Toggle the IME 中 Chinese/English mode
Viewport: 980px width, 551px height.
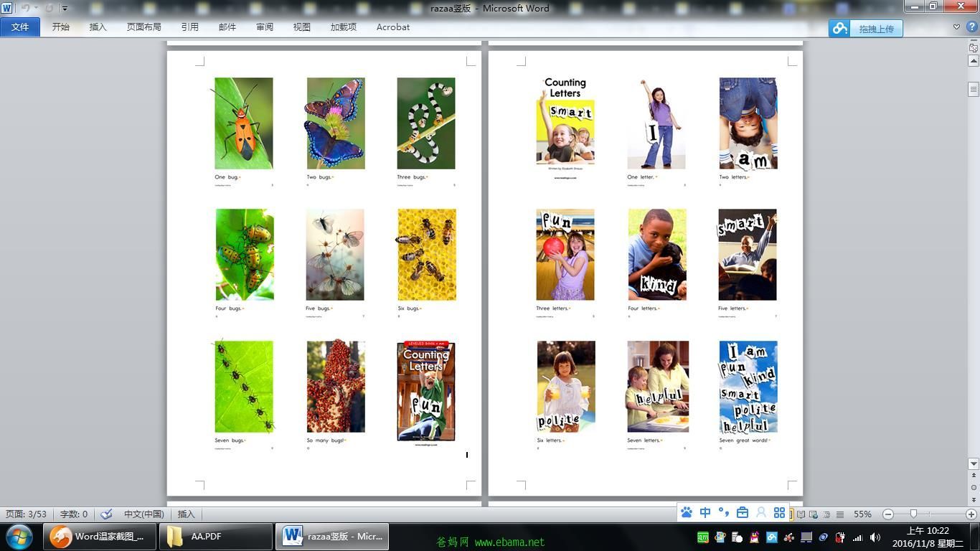click(705, 512)
